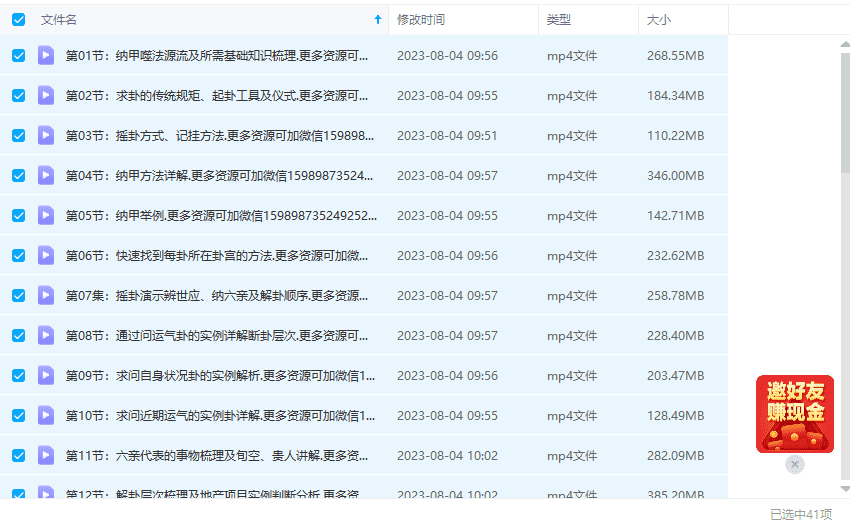Viewport: 850px width, 531px height.
Task: Click the blue sort arrow in 文件名 header
Action: [x=377, y=19]
